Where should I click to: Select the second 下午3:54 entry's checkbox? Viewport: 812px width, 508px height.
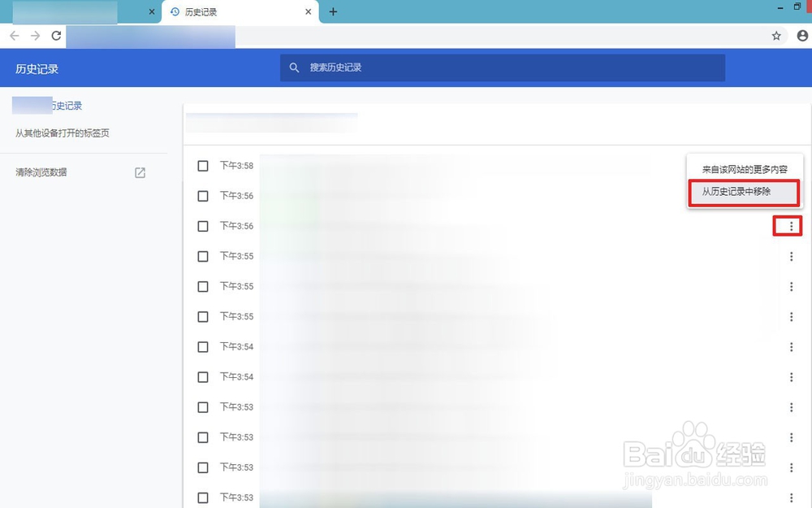203,377
